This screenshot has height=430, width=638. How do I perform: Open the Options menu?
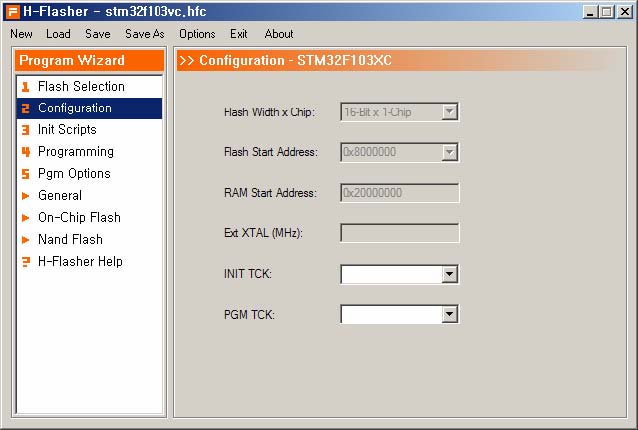pos(197,34)
